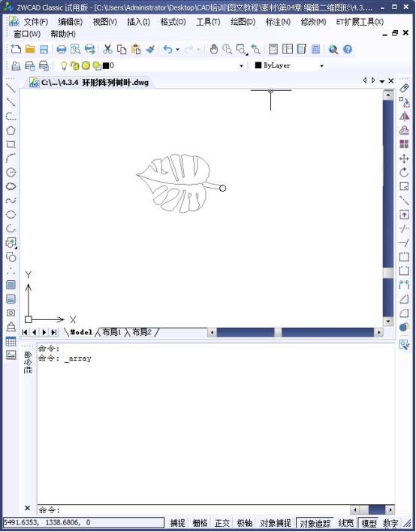Open the 文件(F) menu
This screenshot has width=416, height=532.
pos(35,22)
